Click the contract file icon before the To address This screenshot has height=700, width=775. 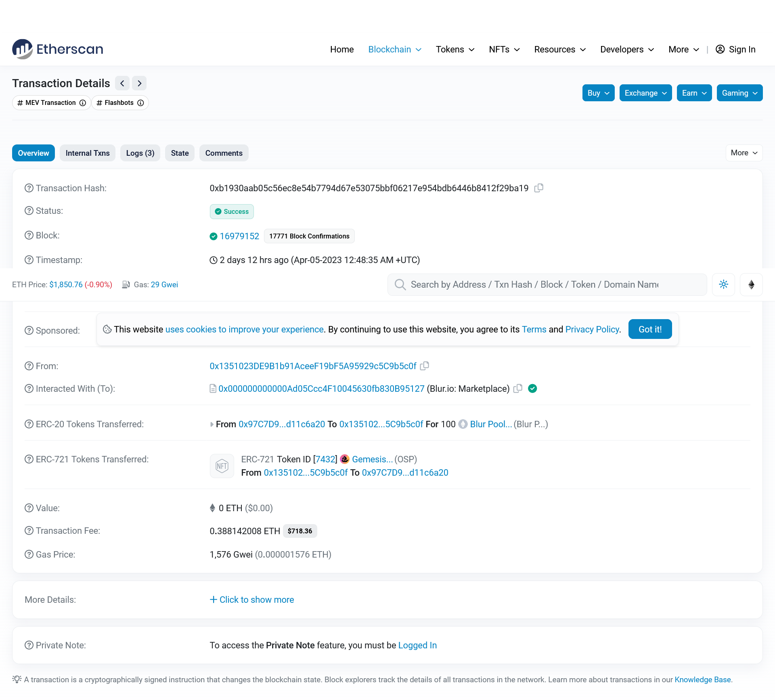point(213,389)
